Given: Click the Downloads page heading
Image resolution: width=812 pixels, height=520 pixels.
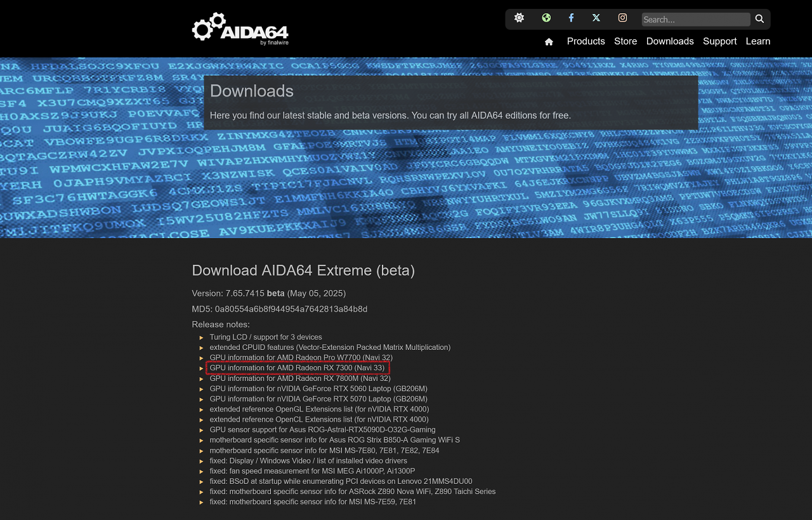Looking at the screenshot, I should [x=252, y=91].
